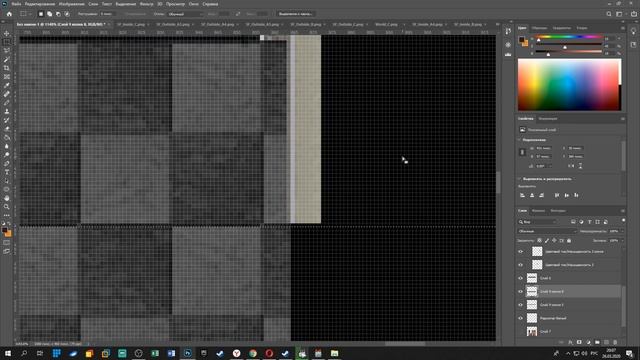640x360 pixels.
Task: Add a layer mask
Action: (579, 342)
